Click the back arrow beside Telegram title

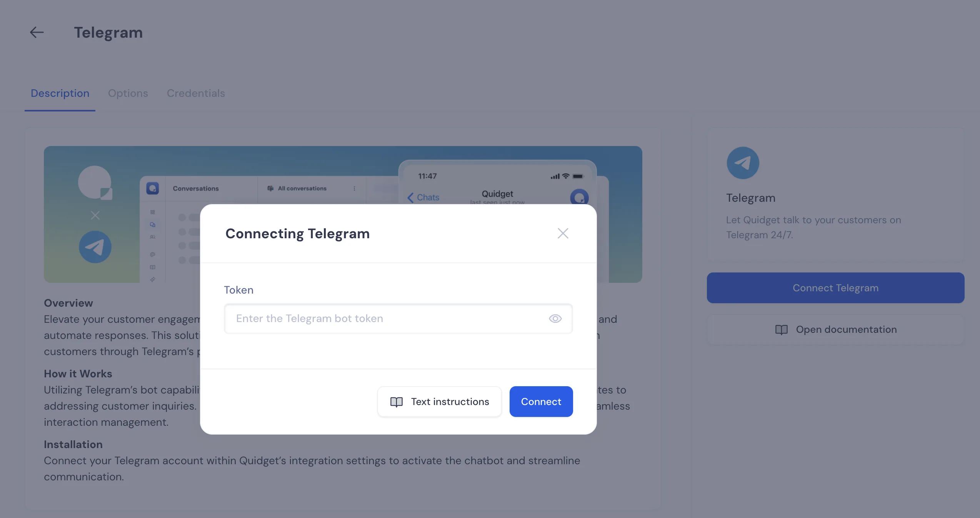(37, 32)
